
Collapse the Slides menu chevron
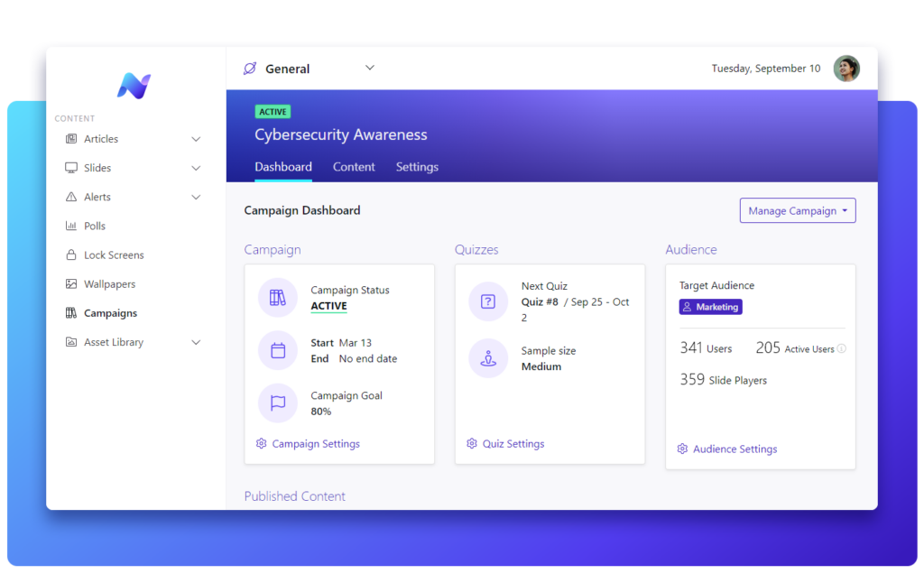[x=196, y=168]
